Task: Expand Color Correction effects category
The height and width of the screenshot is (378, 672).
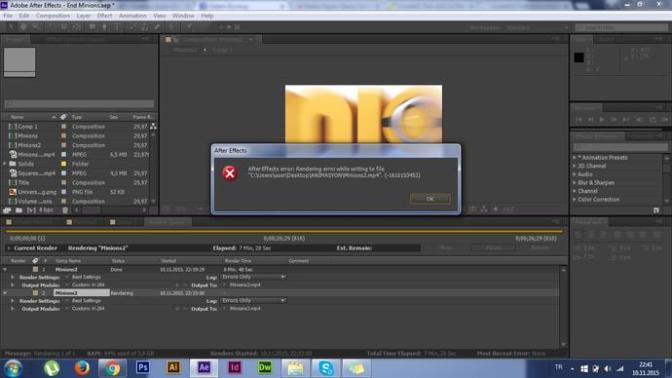Action: pyautogui.click(x=575, y=199)
